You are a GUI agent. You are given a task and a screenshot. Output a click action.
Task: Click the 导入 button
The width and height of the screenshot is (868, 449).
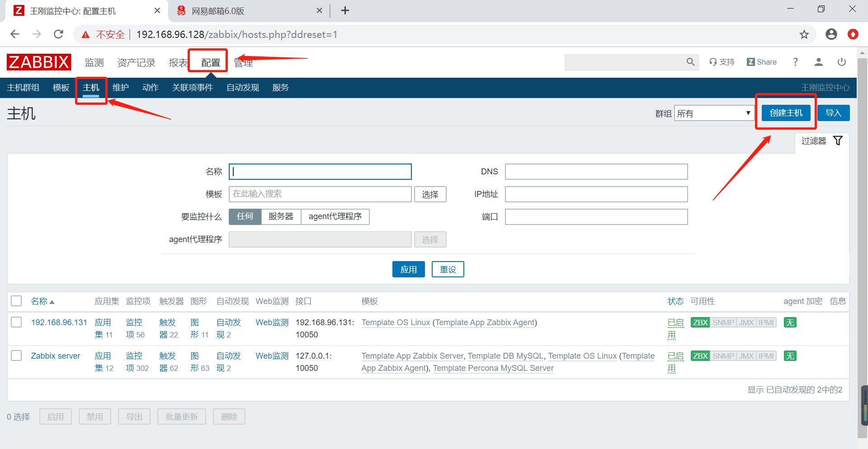tap(833, 113)
